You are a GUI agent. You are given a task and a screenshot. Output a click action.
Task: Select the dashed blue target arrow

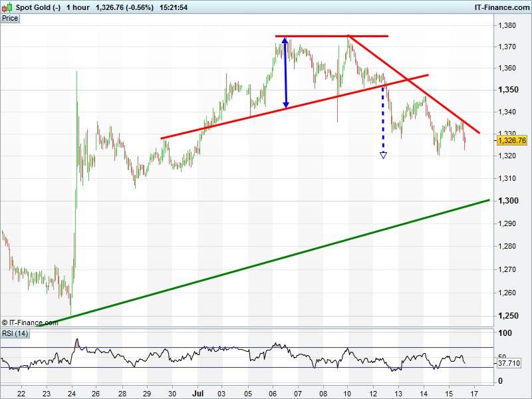tap(383, 122)
